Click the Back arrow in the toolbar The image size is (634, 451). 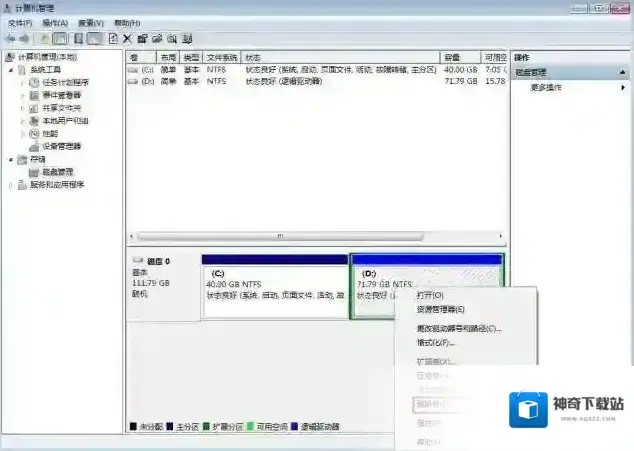[x=10, y=38]
